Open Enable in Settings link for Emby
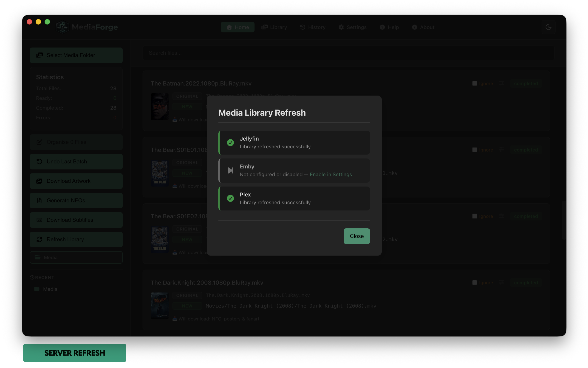This screenshot has width=588, height=368. (x=331, y=174)
